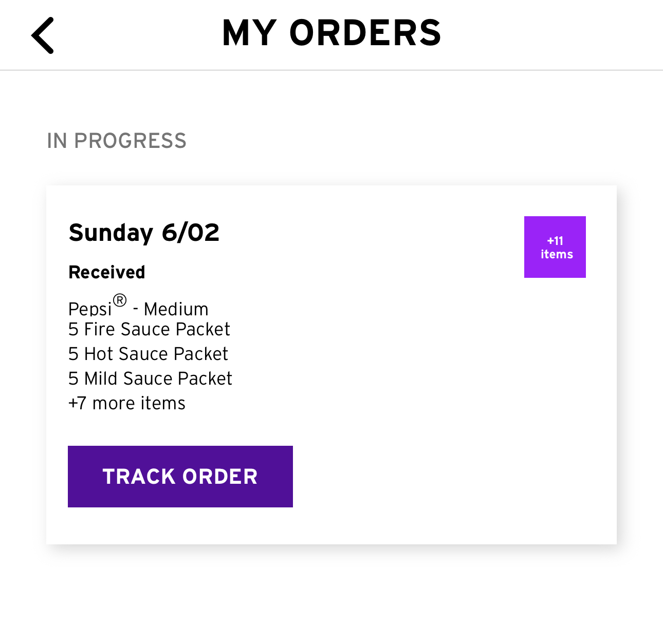Choose the 5 Hot Sauce Packet line
This screenshot has height=644, width=663.
click(148, 354)
